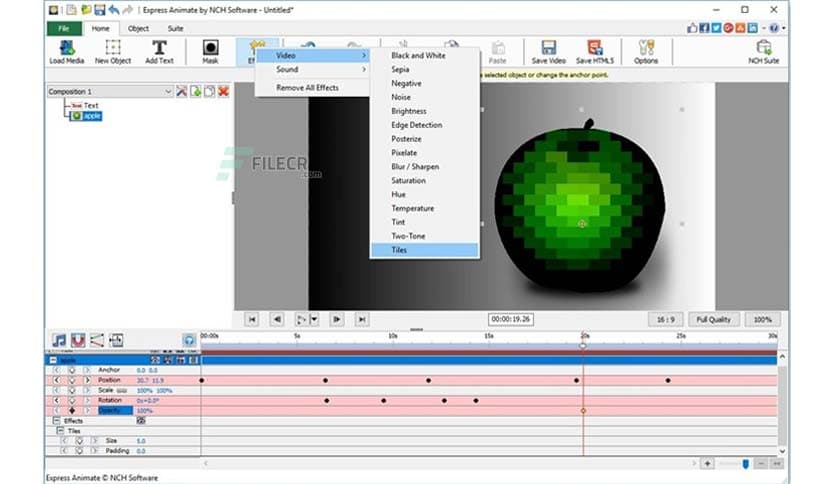The height and width of the screenshot is (484, 836).
Task: Click the headphones icon above timeline
Action: click(x=189, y=340)
